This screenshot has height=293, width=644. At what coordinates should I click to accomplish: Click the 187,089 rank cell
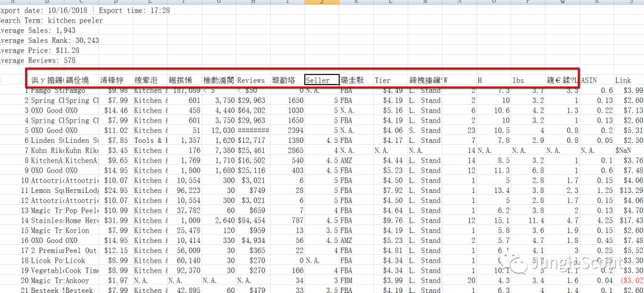coord(184,91)
